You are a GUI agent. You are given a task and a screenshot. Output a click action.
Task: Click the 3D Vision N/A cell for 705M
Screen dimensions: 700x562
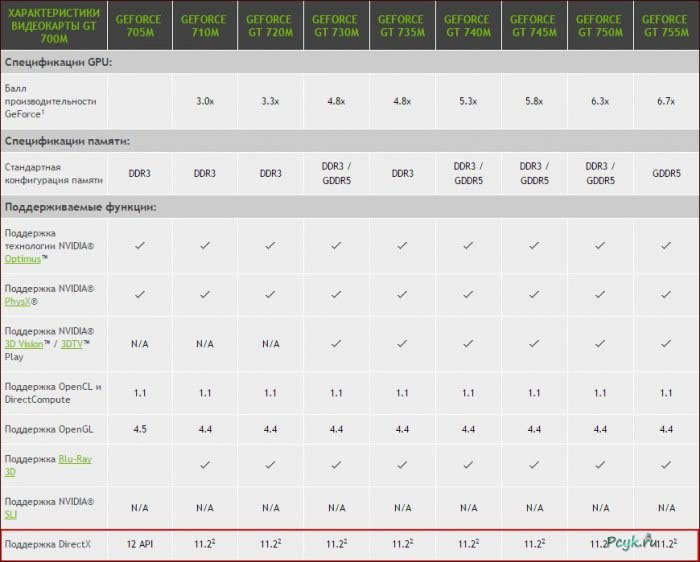[x=140, y=344]
